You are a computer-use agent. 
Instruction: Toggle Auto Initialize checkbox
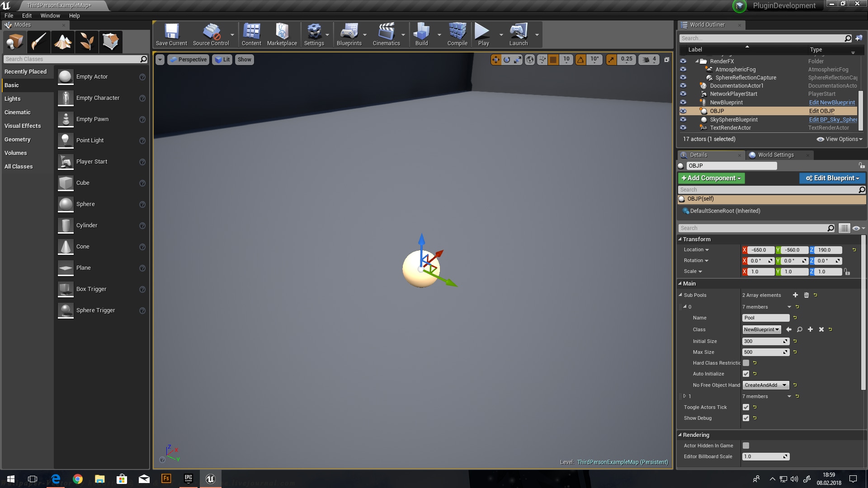(746, 374)
